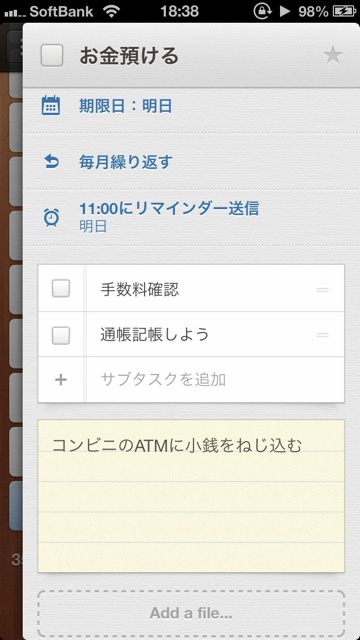Tap the task title お金預ける to edit
360x640 pixels.
pos(129,56)
